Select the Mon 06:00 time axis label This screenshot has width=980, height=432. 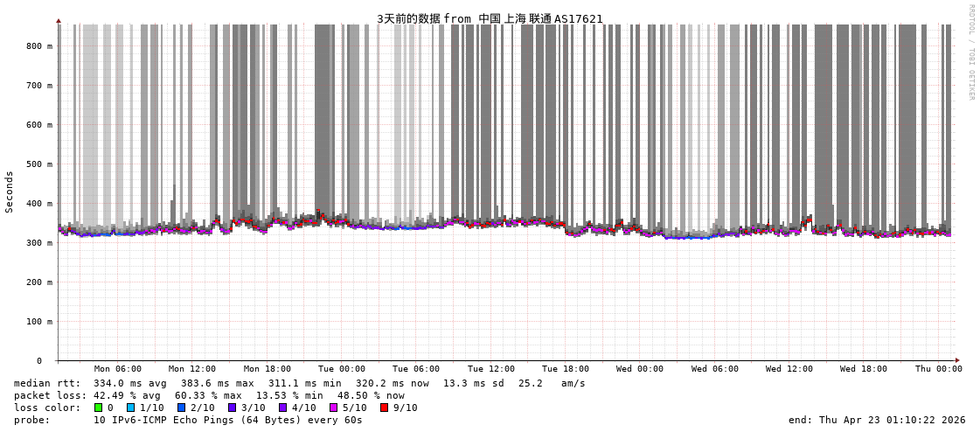[118, 369]
